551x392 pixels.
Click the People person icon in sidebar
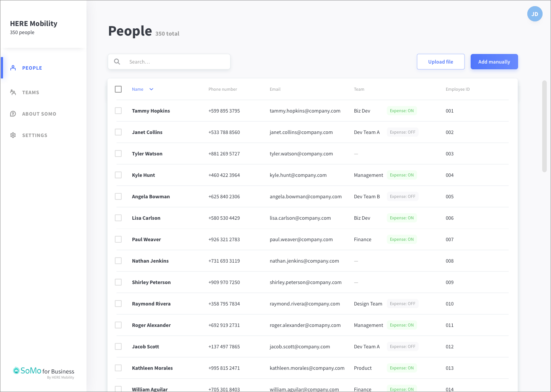coord(13,68)
